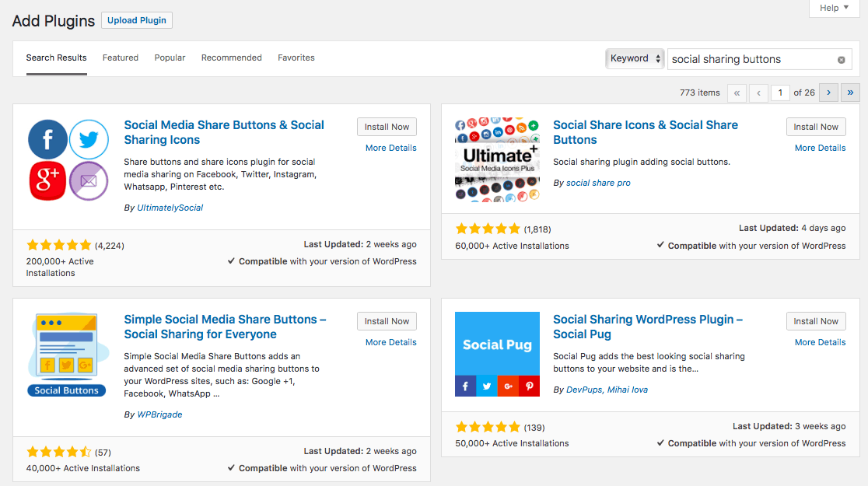Go to the previous results page
The image size is (868, 486).
point(758,93)
